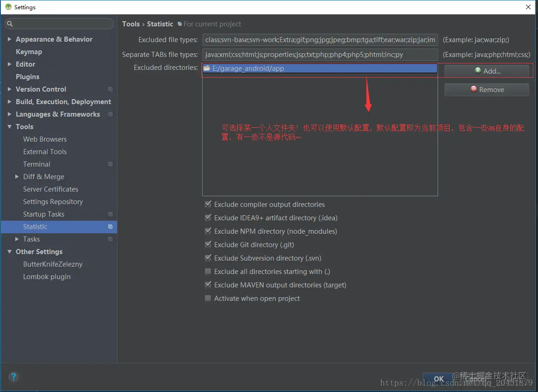Screen dimensions: 538x392
Task: Click the project-level icon beside Startup Tasks
Action: [110, 214]
